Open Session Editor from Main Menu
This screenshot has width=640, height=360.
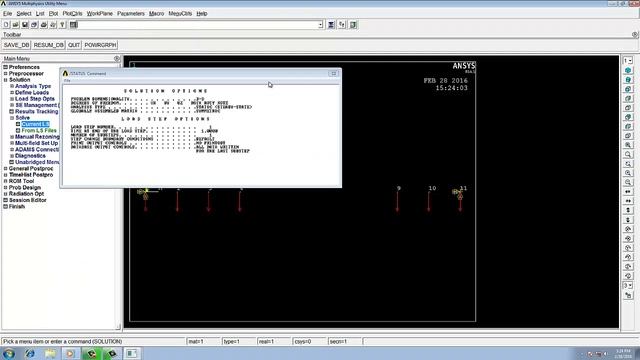click(27, 200)
